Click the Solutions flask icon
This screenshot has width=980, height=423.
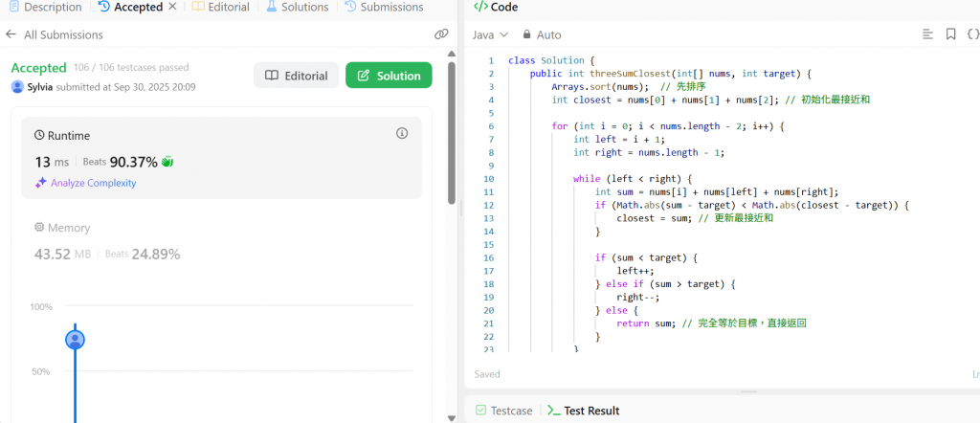point(271,7)
